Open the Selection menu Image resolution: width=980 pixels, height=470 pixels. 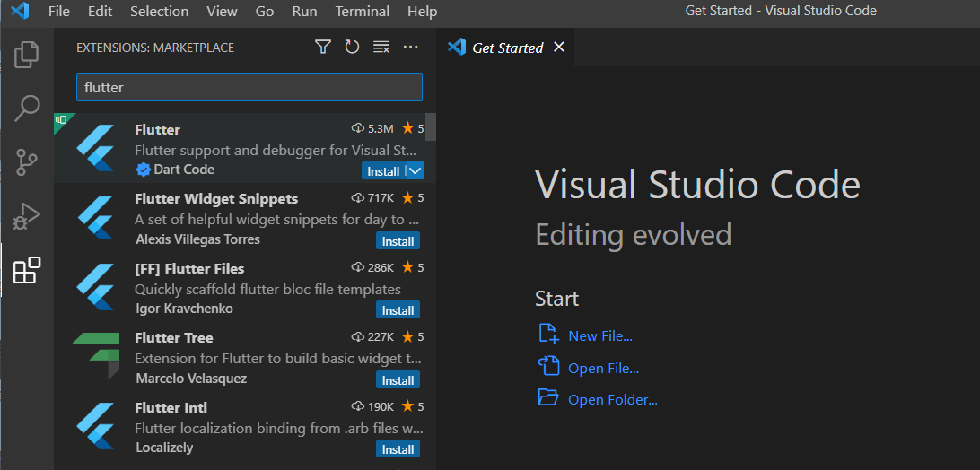pos(160,12)
